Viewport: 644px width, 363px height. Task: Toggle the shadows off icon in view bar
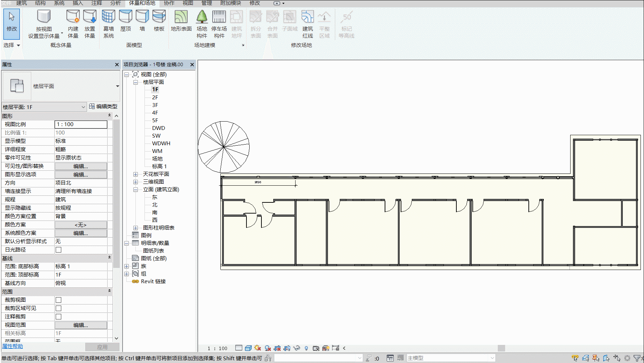click(268, 348)
